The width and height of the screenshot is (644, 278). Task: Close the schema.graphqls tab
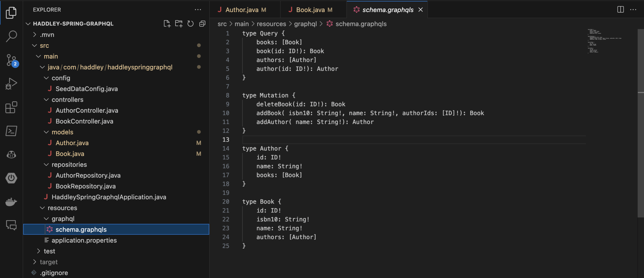click(x=421, y=10)
